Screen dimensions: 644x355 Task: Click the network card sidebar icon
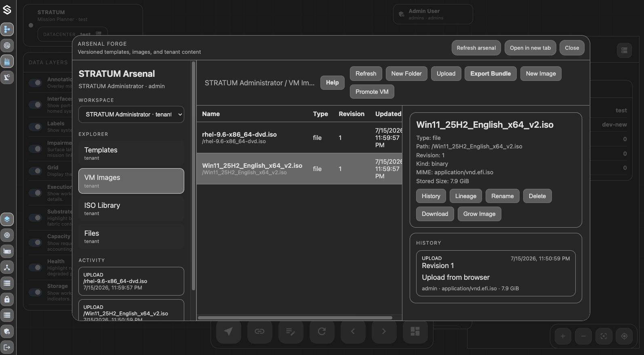(x=7, y=251)
